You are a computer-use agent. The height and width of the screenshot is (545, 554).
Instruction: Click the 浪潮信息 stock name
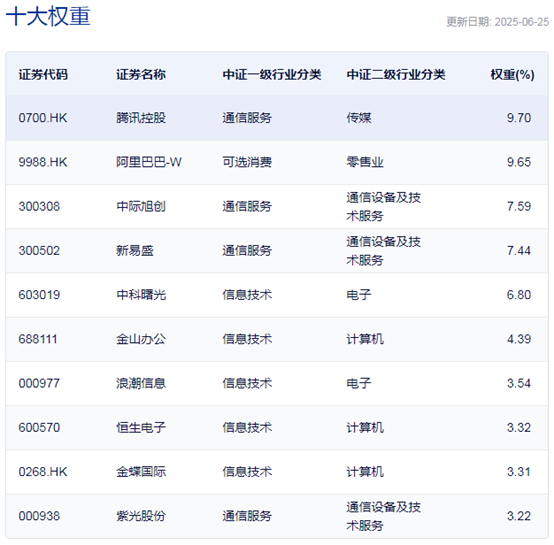141,383
